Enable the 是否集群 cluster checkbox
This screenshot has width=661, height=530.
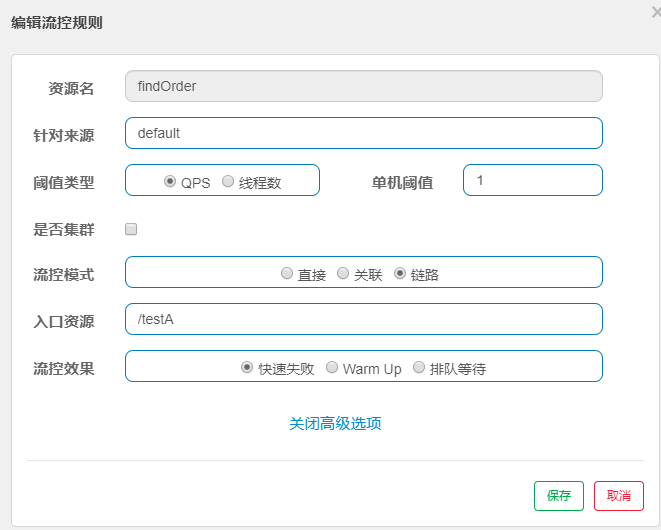click(x=131, y=229)
